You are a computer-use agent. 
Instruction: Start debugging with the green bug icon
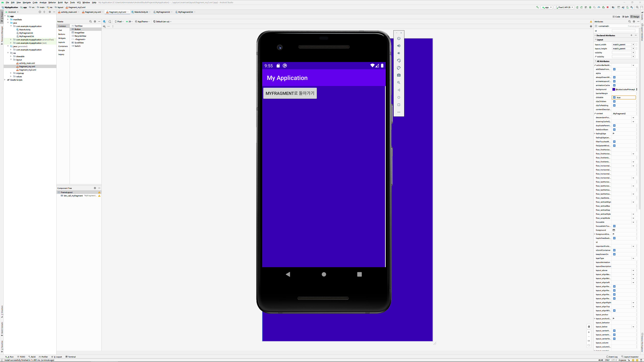590,7
